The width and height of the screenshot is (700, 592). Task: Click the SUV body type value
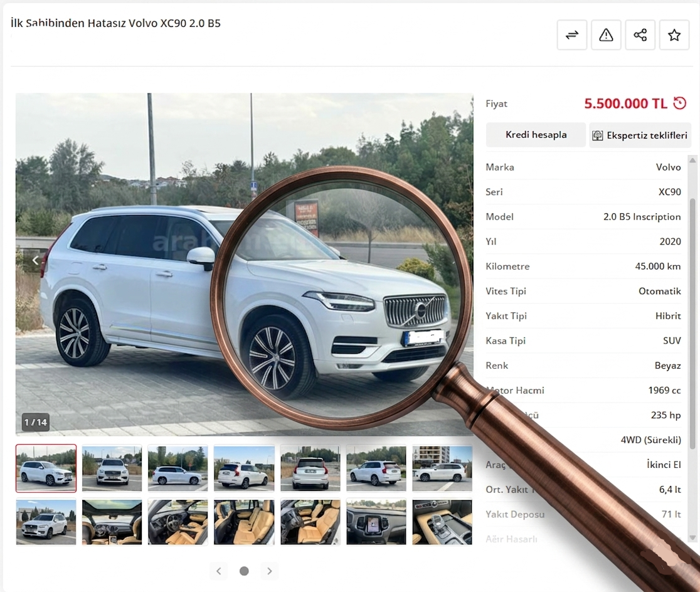click(672, 341)
